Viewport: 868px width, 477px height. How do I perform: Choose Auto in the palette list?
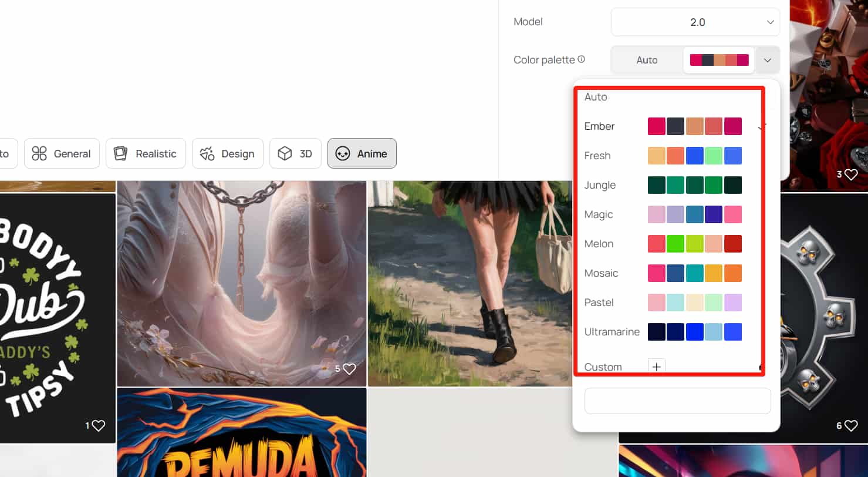coord(596,97)
